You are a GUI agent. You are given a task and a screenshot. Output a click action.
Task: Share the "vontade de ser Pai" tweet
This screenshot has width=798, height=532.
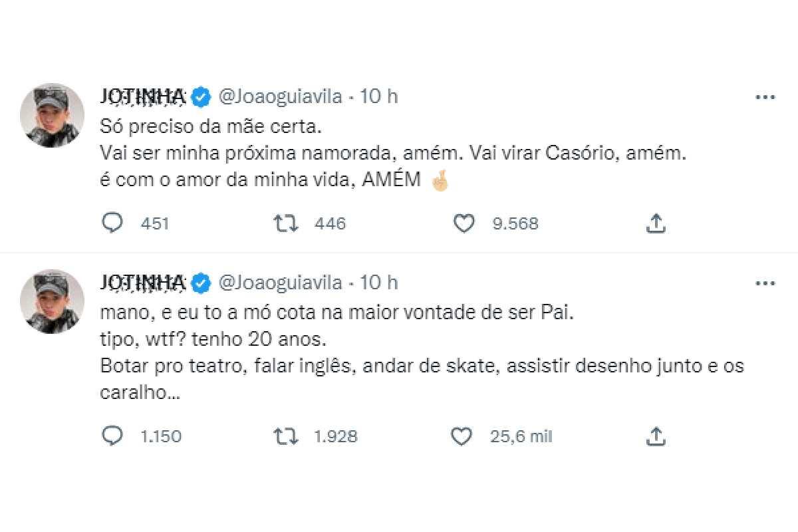[x=656, y=436]
